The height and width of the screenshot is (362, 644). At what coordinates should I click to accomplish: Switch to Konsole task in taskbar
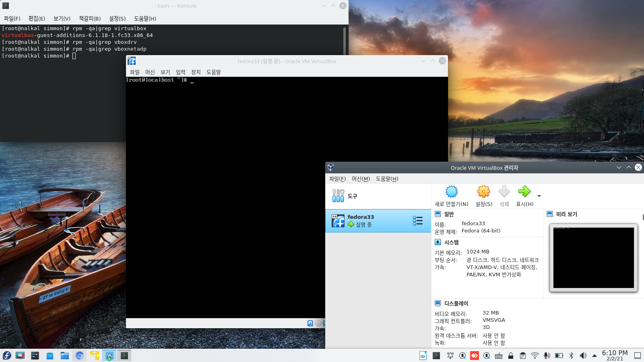pos(124,356)
